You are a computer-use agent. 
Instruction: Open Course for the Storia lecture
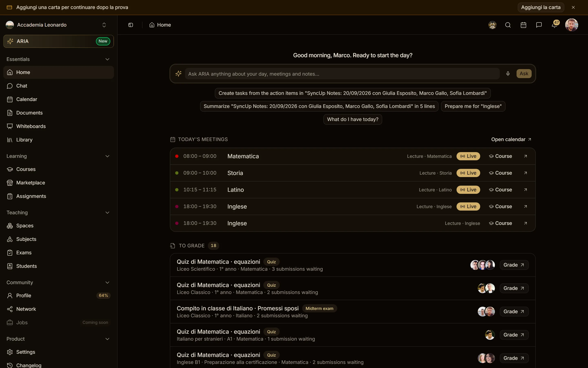(500, 173)
